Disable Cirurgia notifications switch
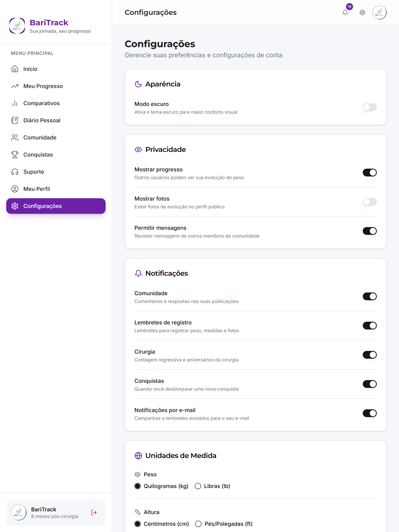This screenshot has height=532, width=399. pos(370,355)
